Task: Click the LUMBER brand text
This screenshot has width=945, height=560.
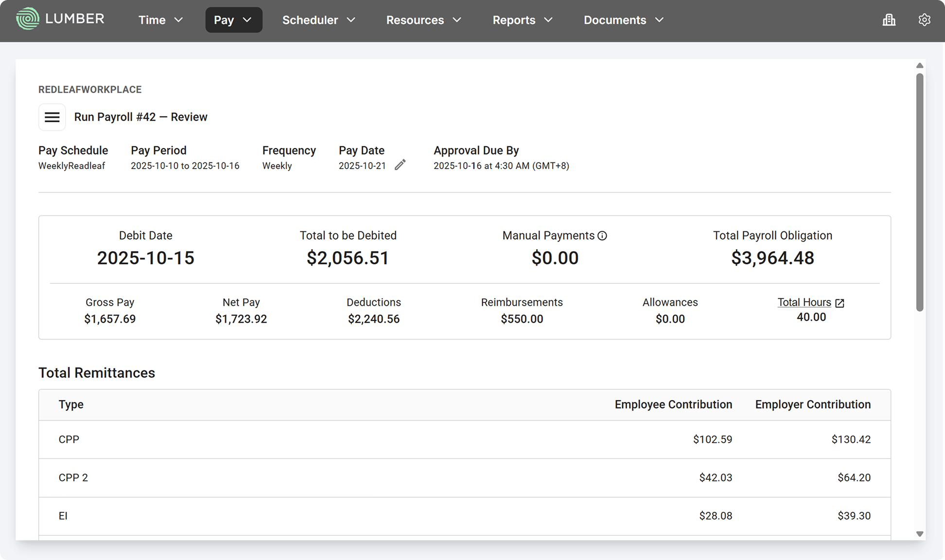Action: click(x=74, y=19)
